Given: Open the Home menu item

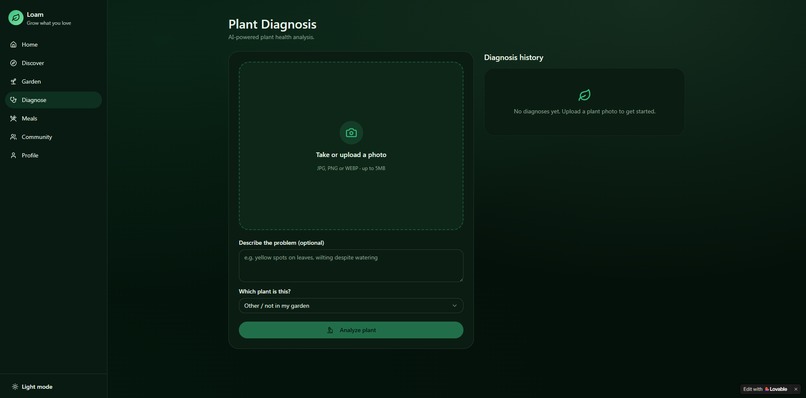Looking at the screenshot, I should [x=53, y=45].
